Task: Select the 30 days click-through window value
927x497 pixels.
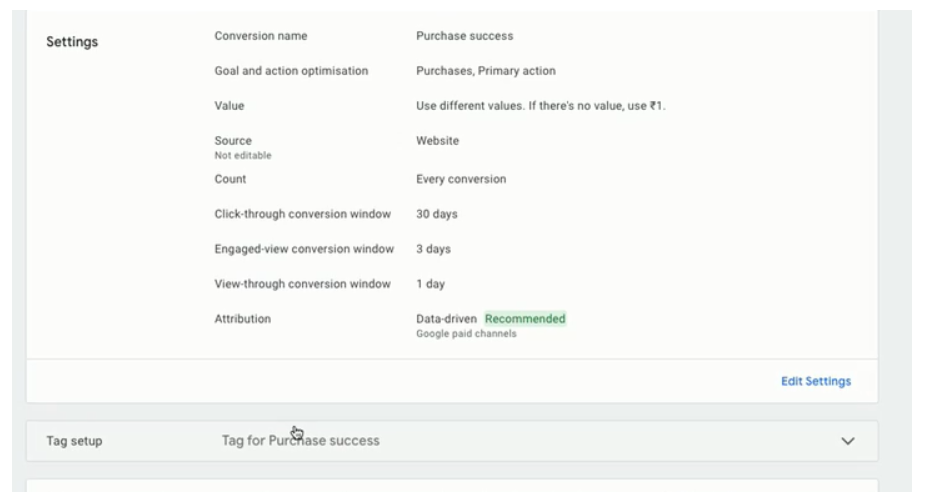Action: pyautogui.click(x=437, y=214)
